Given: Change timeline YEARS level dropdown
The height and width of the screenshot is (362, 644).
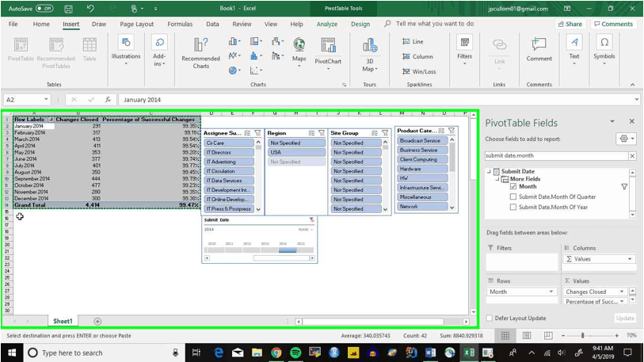Looking at the screenshot, I should (x=306, y=230).
